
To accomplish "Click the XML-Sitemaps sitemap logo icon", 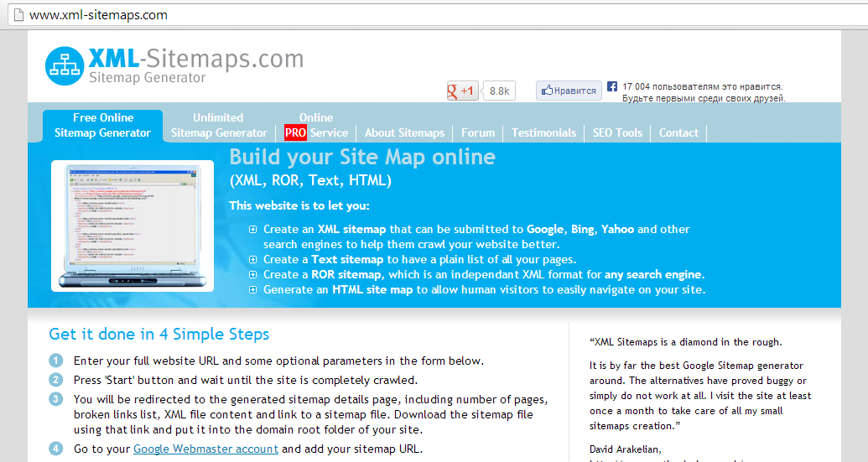I will [x=65, y=66].
